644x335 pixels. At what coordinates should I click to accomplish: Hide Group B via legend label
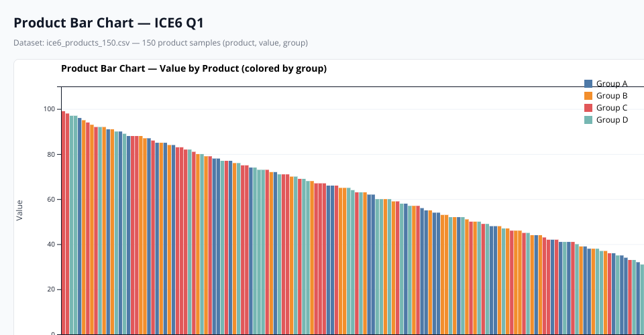click(611, 96)
